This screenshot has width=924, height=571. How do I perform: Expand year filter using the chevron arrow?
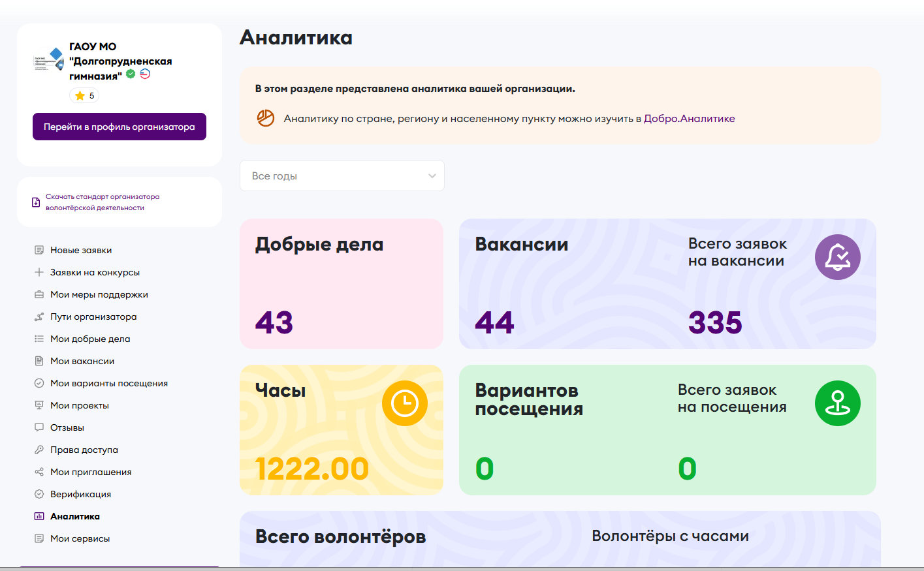432,176
